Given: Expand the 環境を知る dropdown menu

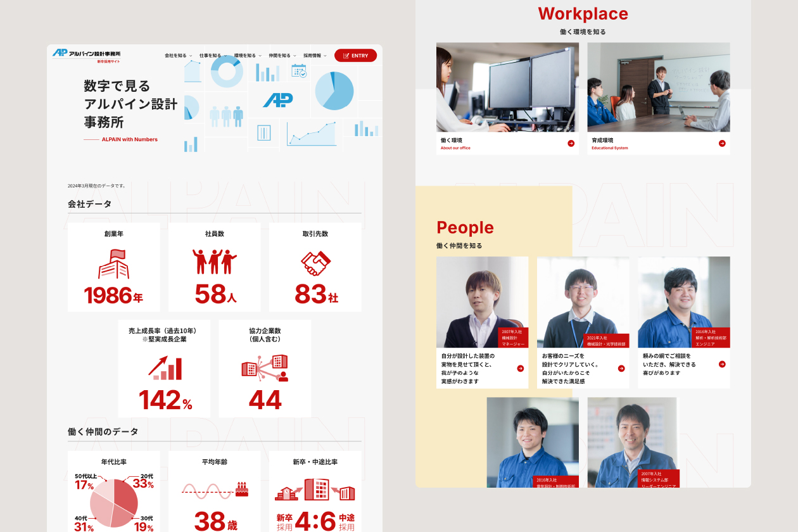Looking at the screenshot, I should 248,56.
